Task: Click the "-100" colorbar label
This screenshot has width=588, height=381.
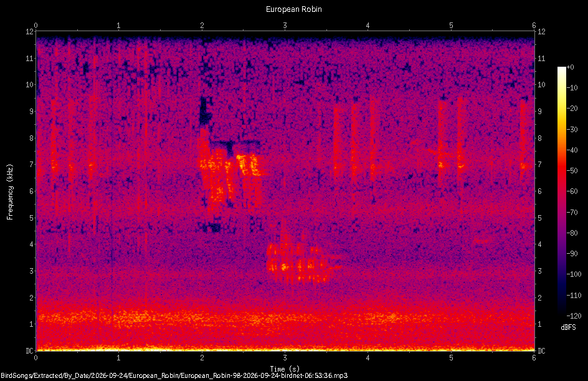Action: pyautogui.click(x=574, y=274)
